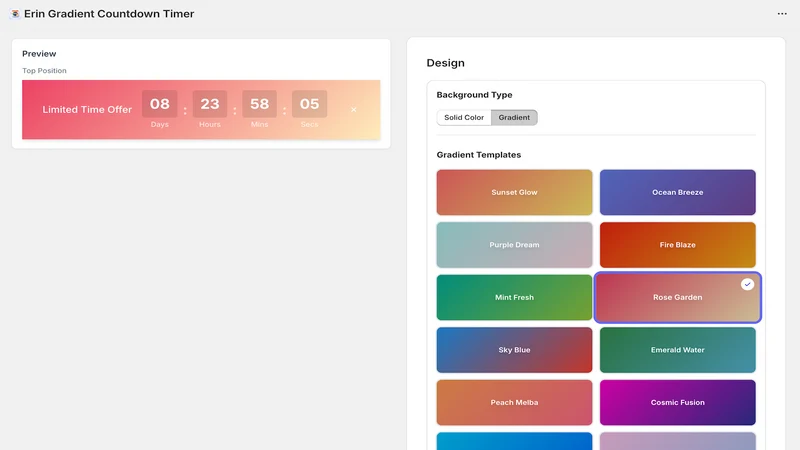Choose the Sunset Glow gradient template

pos(514,192)
